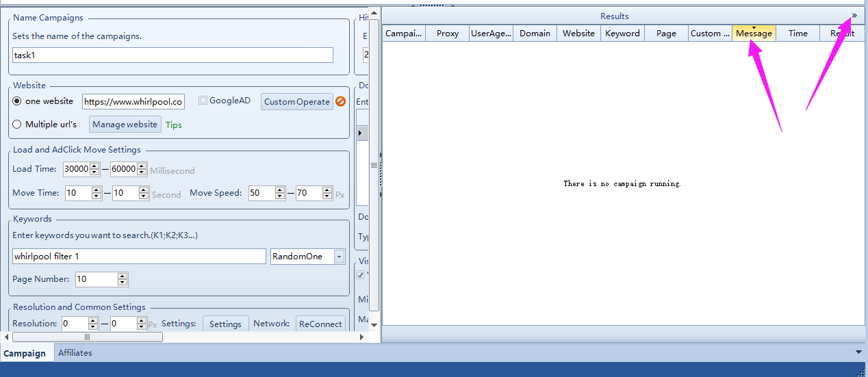Select the 'one website' radio button
The height and width of the screenshot is (377, 868).
[17, 101]
